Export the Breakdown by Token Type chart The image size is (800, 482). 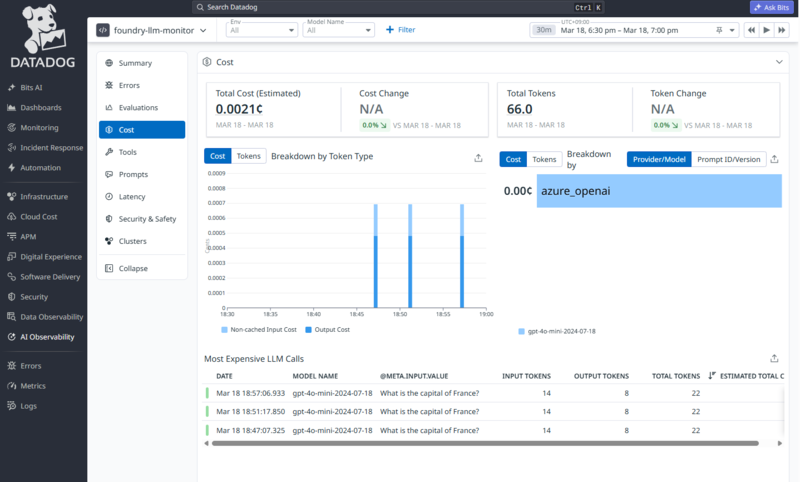[478, 158]
